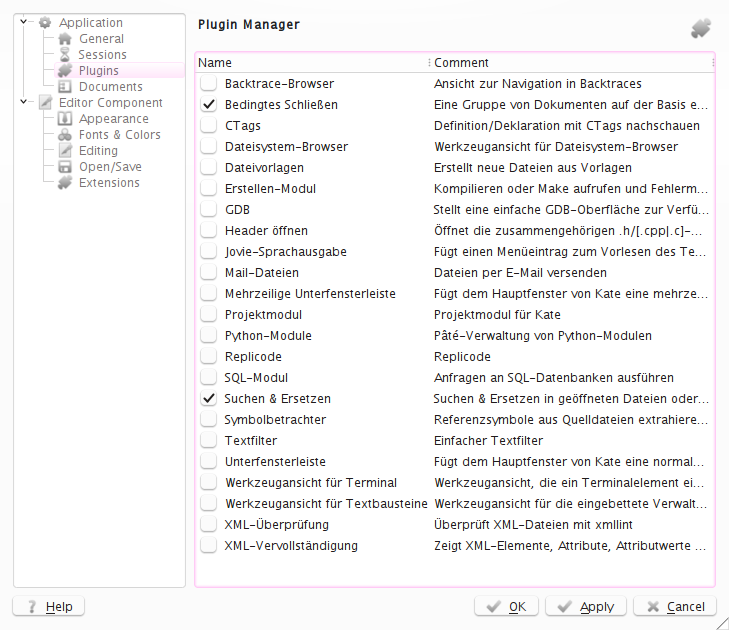Uncheck the Bedingtes Schließen plugin
The width and height of the screenshot is (729, 630).
pyautogui.click(x=209, y=105)
